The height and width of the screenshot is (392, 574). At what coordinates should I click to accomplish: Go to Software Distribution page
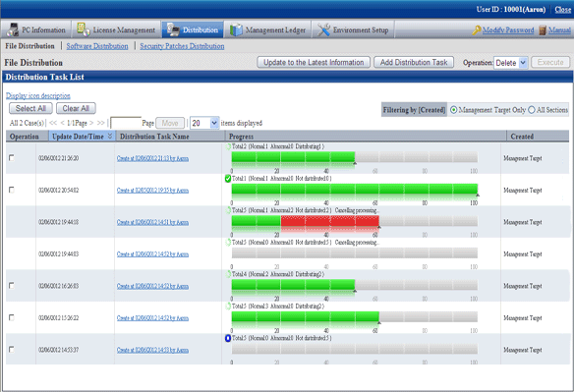[97, 46]
